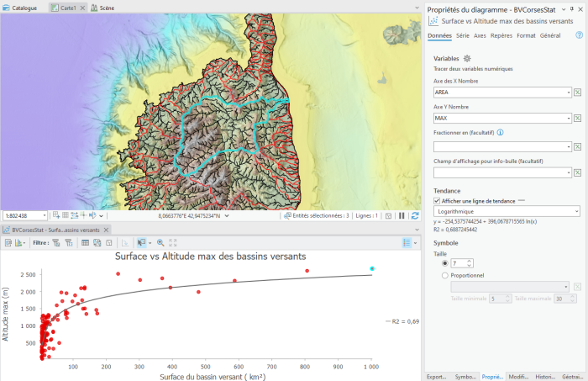This screenshot has height=381, width=588.
Task: Click the info icon beside Fractionner en
Action: tap(500, 133)
